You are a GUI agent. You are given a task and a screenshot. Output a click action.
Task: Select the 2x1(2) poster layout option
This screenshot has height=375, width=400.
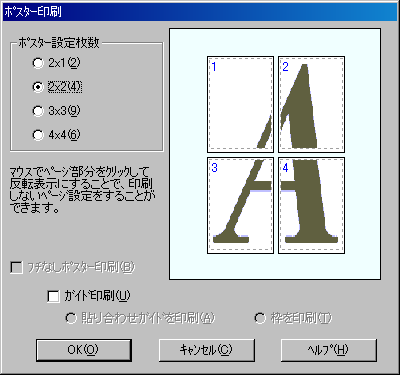(57, 63)
